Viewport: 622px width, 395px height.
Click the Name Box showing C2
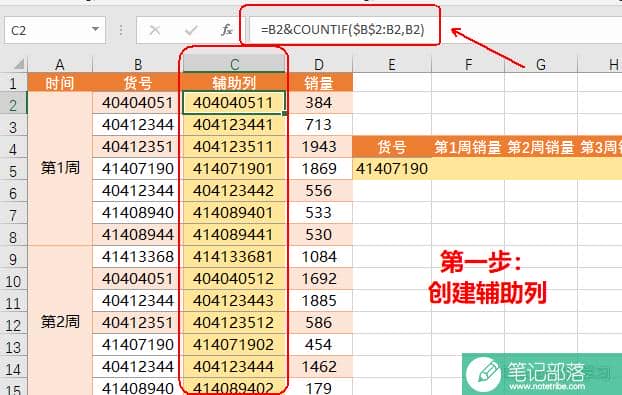click(x=55, y=30)
